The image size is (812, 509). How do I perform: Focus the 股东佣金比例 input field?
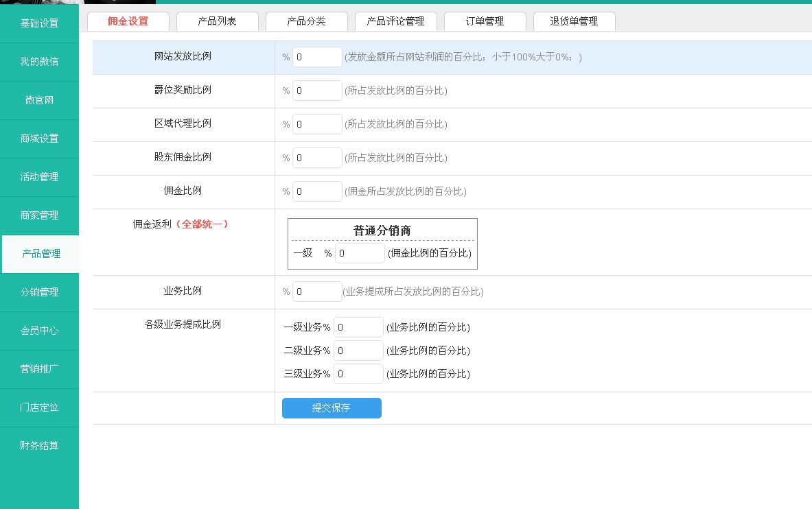(317, 158)
